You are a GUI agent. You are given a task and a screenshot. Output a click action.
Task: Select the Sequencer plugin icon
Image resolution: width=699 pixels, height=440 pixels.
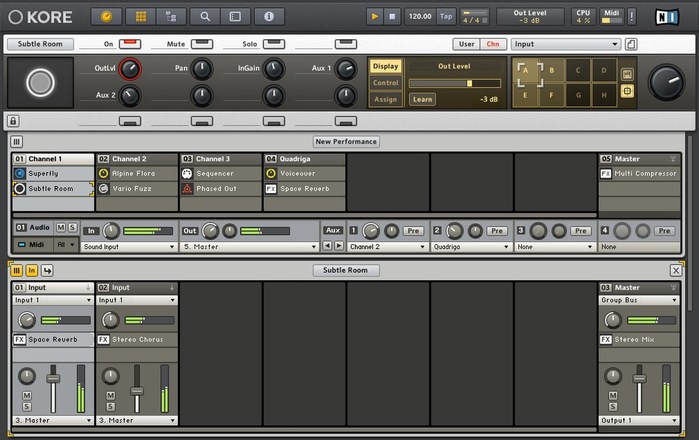187,173
